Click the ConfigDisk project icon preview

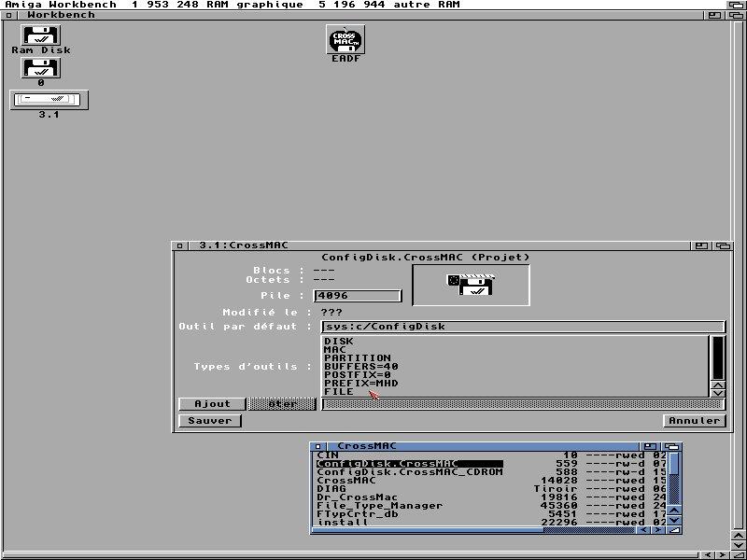[x=471, y=285]
